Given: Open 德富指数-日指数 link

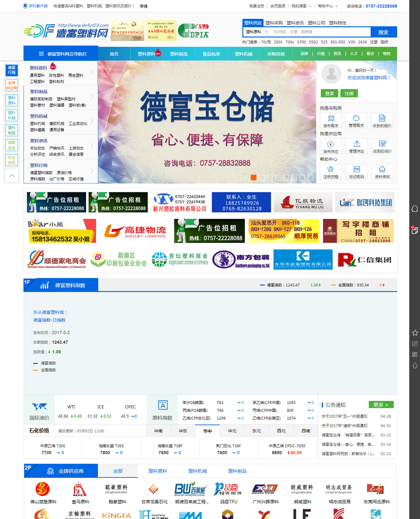Looking at the screenshot, I should click(50, 320).
